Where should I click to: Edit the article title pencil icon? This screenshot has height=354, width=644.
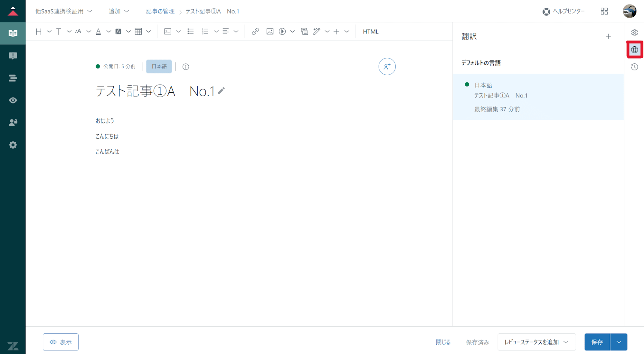coord(221,91)
